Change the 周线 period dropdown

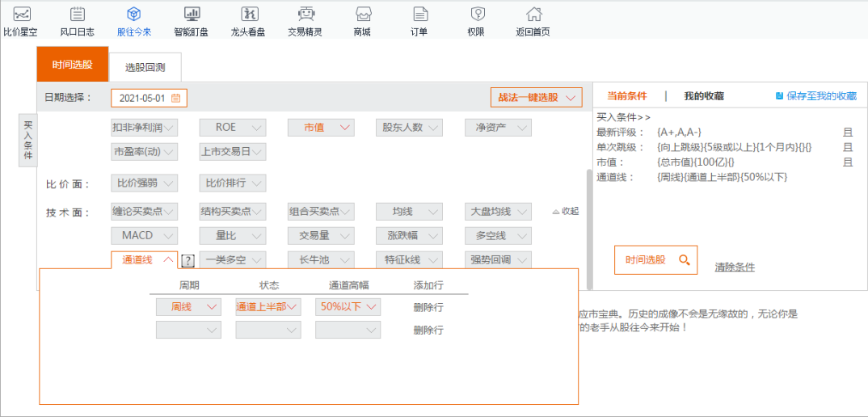click(x=188, y=307)
